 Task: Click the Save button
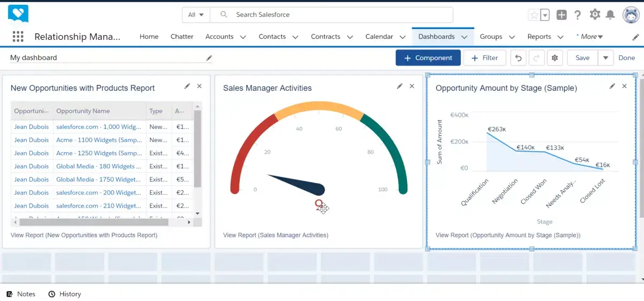click(x=582, y=58)
